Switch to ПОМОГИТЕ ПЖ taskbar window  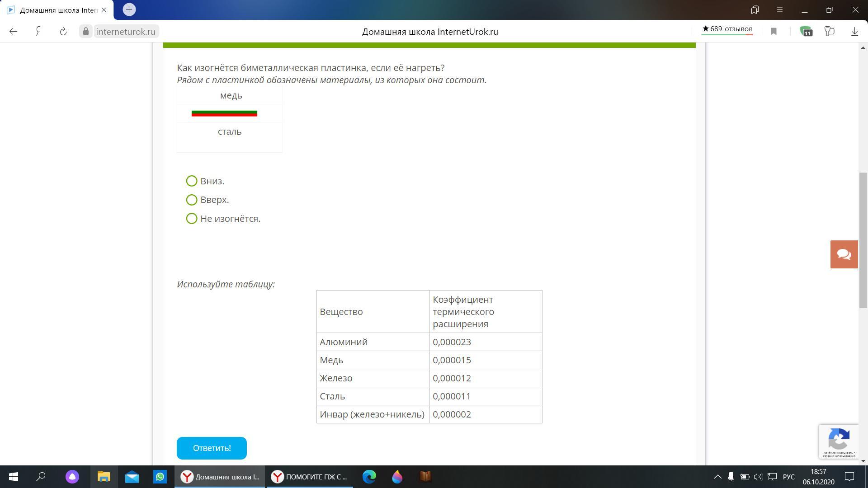coord(310,477)
